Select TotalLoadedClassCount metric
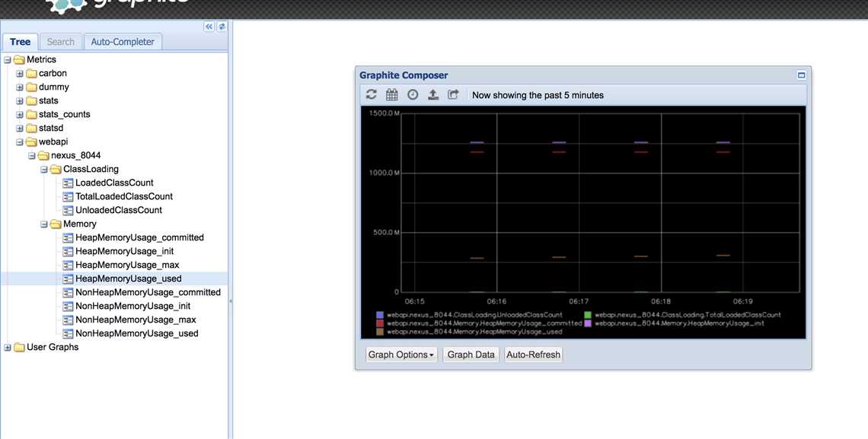 pos(124,197)
